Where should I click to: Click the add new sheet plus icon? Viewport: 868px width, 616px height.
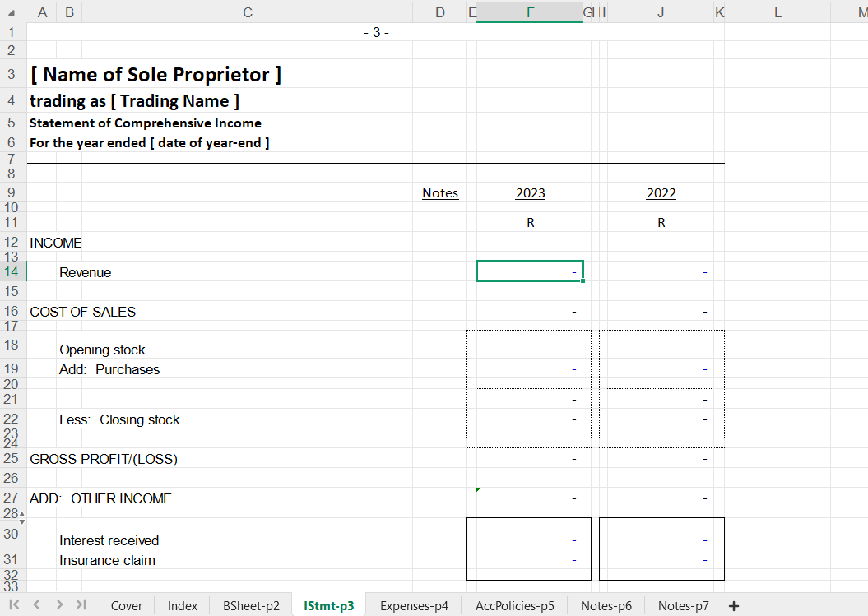pos(734,606)
